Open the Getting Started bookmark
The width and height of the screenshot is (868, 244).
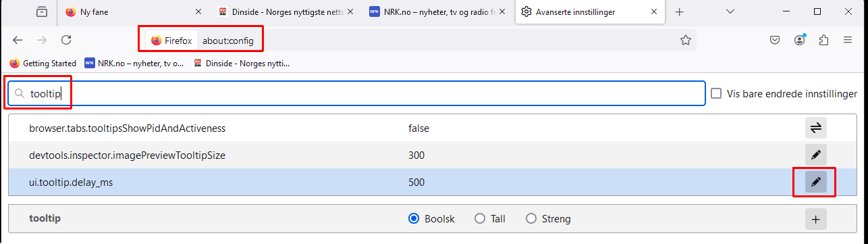[x=43, y=64]
